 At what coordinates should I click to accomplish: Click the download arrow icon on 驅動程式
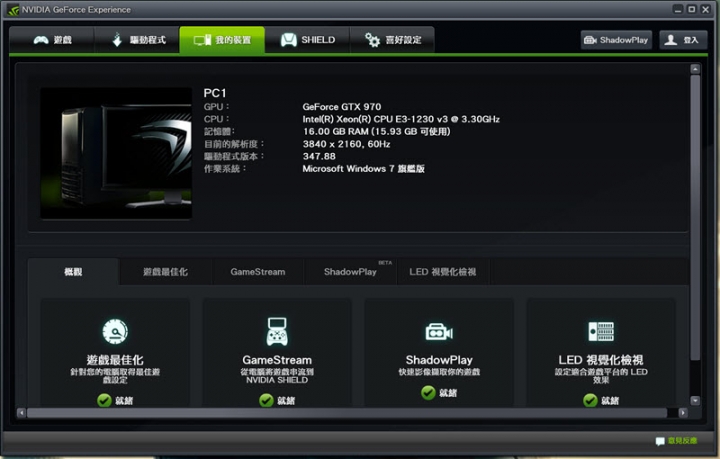pyautogui.click(x=117, y=40)
